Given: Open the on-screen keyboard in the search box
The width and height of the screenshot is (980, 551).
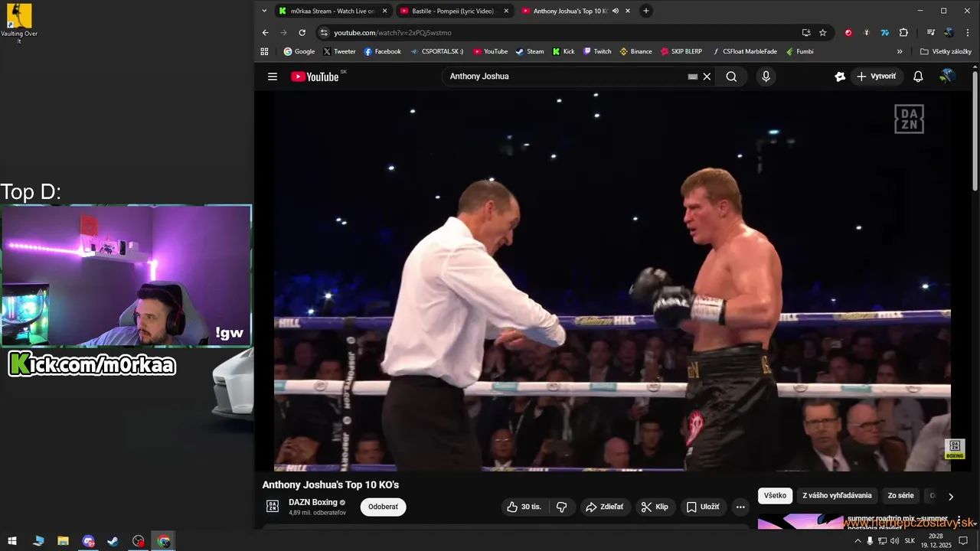Looking at the screenshot, I should [693, 77].
